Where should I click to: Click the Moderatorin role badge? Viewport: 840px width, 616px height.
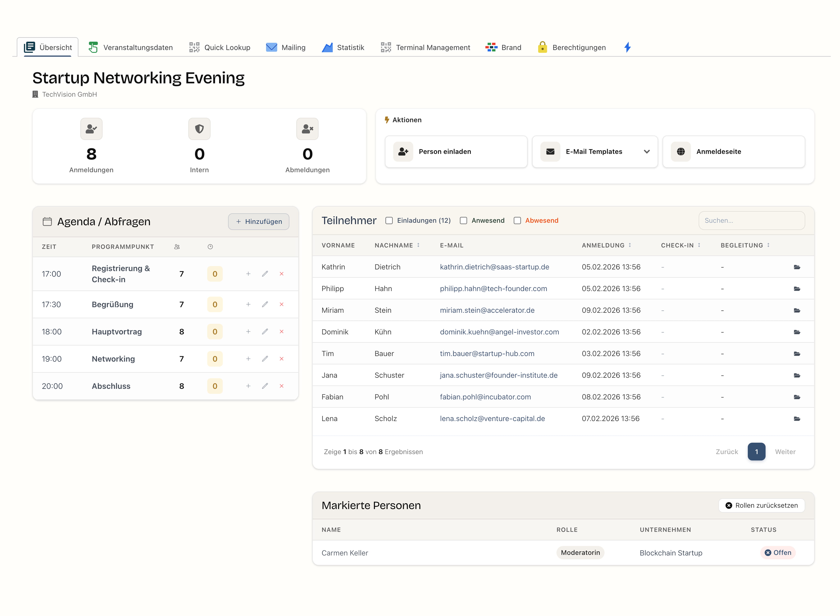tap(580, 553)
